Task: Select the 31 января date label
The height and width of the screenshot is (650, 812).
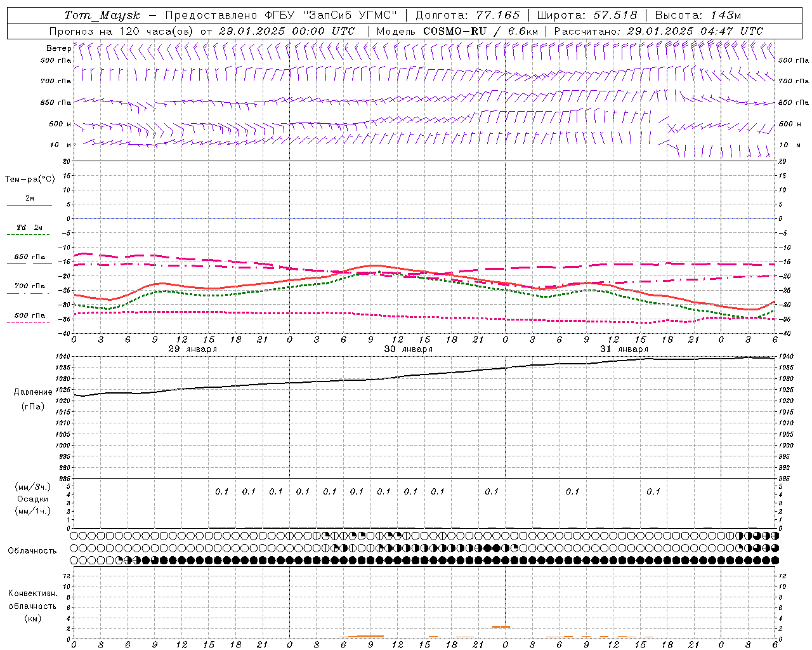Action: pos(624,349)
